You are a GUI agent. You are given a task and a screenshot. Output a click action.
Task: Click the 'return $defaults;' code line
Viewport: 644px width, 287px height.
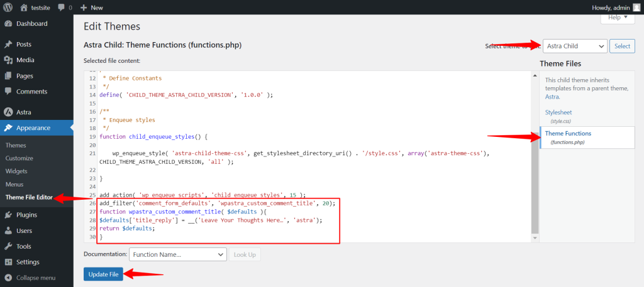click(x=127, y=229)
